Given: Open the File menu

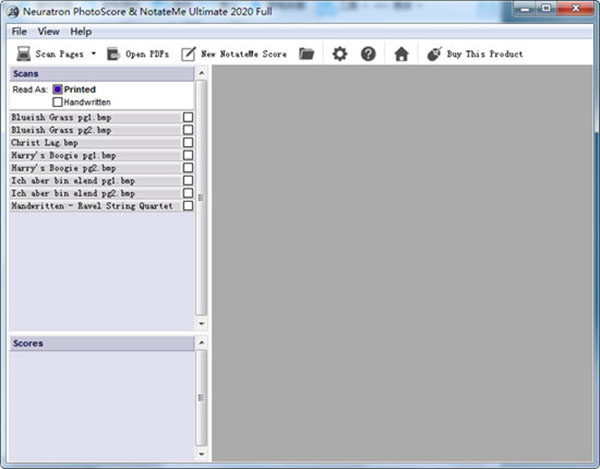Looking at the screenshot, I should coord(19,31).
